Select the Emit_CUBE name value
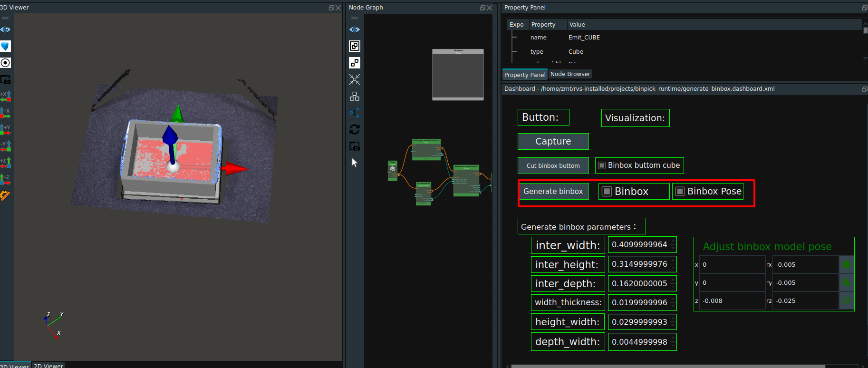Viewport: 868px width, 368px height. (x=584, y=38)
